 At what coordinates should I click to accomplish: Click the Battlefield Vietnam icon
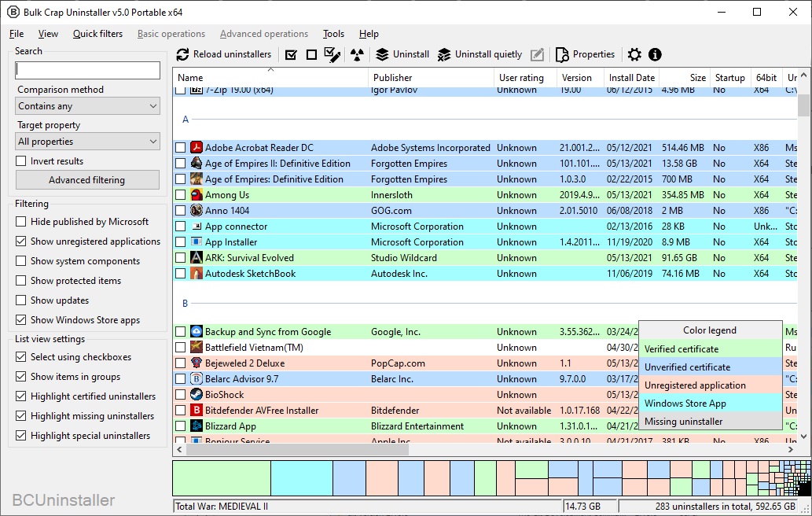point(197,347)
